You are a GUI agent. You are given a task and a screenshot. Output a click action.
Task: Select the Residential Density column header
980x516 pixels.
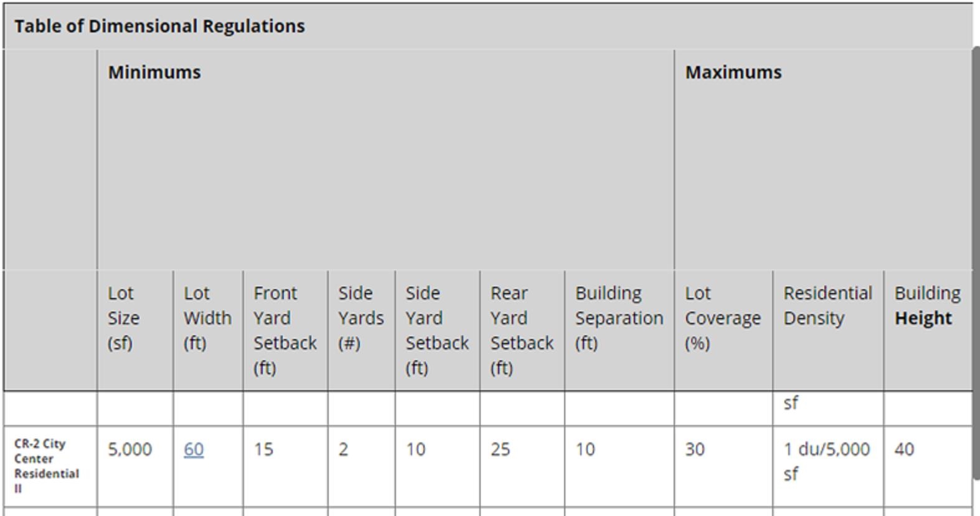coord(827,305)
